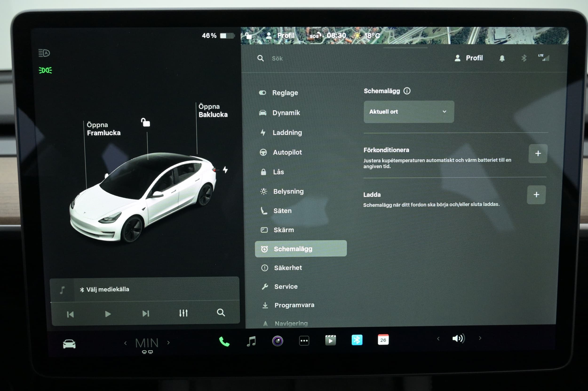
Task: Click the LTE signal strength icon
Action: click(544, 58)
